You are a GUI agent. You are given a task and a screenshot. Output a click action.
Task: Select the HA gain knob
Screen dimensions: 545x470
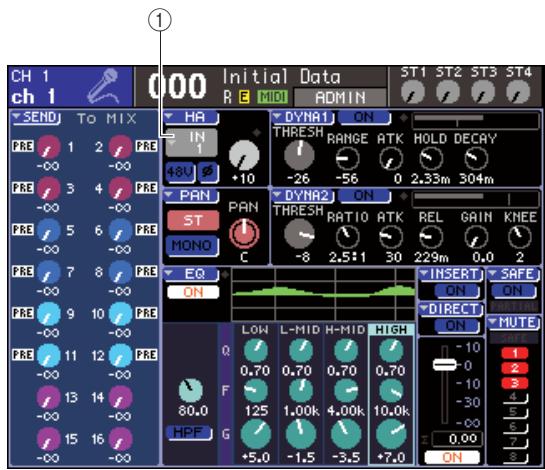(244, 155)
